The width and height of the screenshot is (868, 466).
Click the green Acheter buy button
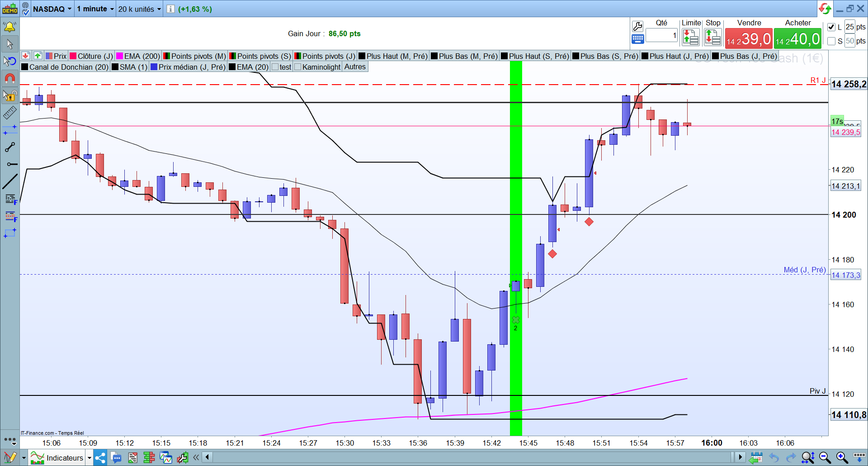[798, 39]
